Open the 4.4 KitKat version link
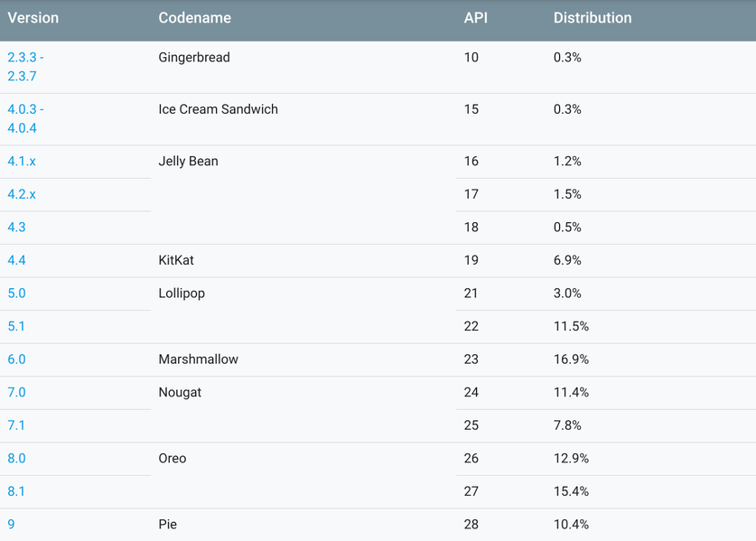756x541 pixels. [x=16, y=260]
